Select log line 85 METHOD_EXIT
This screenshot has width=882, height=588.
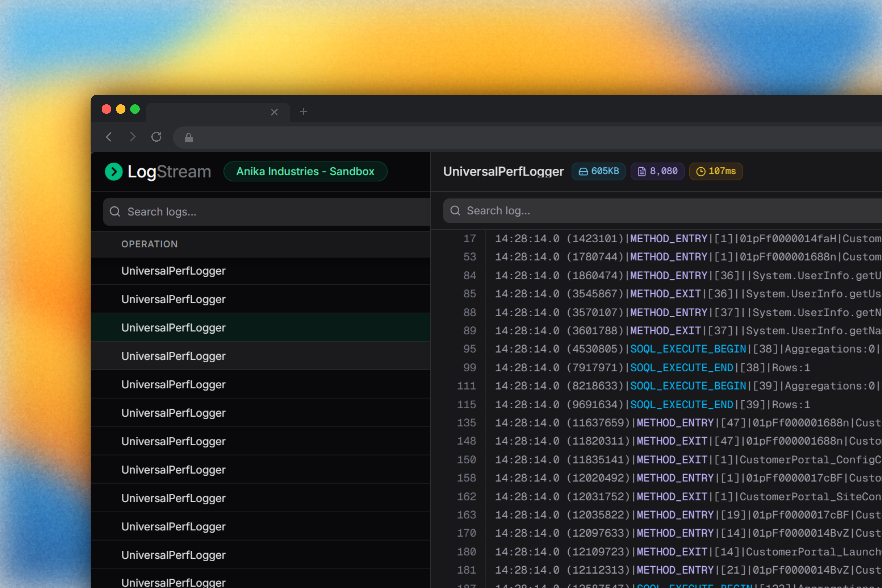[x=656, y=294]
